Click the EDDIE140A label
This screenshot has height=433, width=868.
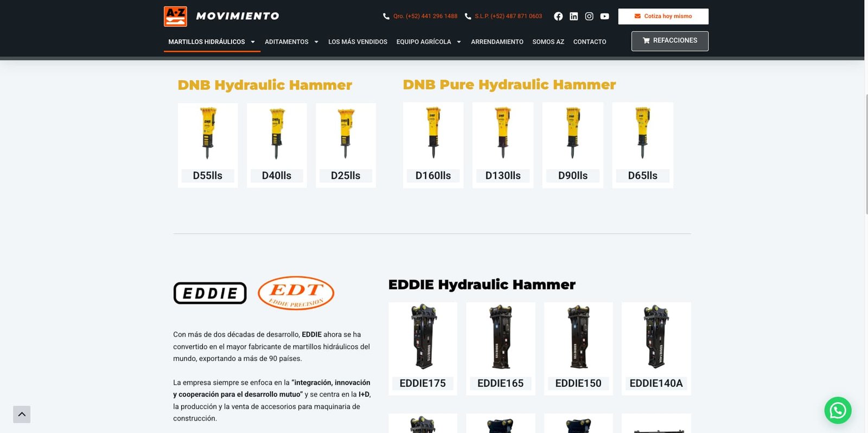[656, 383]
